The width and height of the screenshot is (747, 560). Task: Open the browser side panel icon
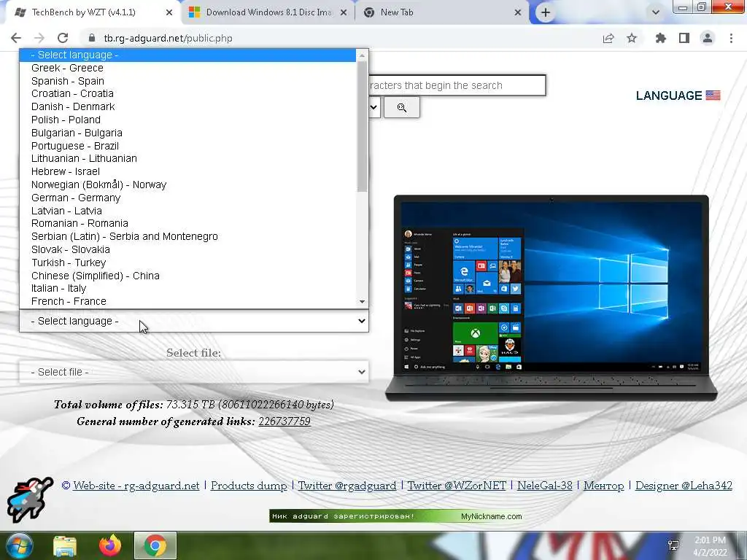point(684,38)
